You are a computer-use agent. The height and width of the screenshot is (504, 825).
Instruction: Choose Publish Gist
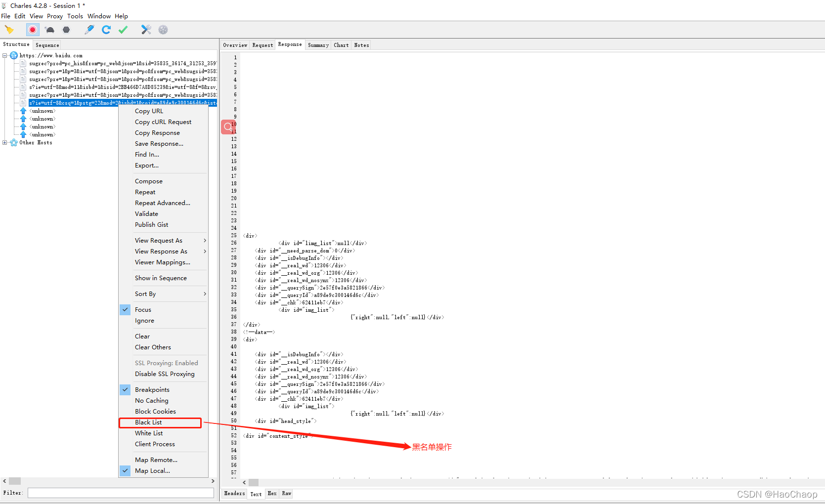[x=152, y=225]
